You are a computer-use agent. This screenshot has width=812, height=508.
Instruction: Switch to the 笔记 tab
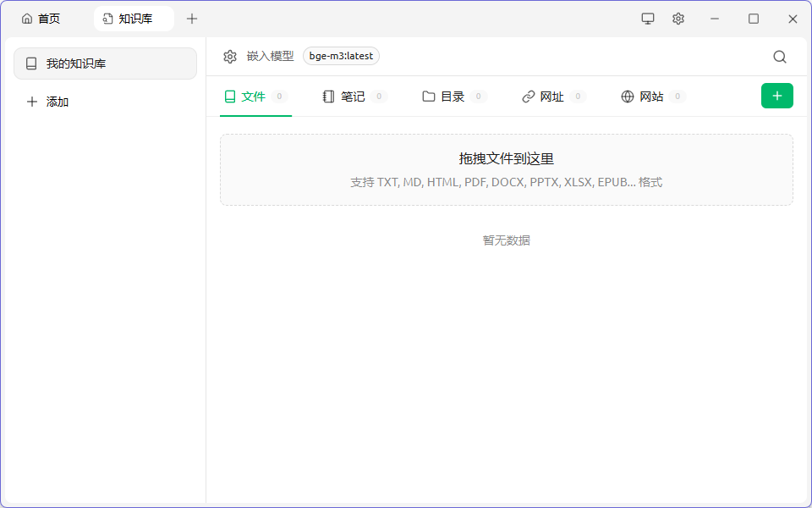click(x=353, y=97)
